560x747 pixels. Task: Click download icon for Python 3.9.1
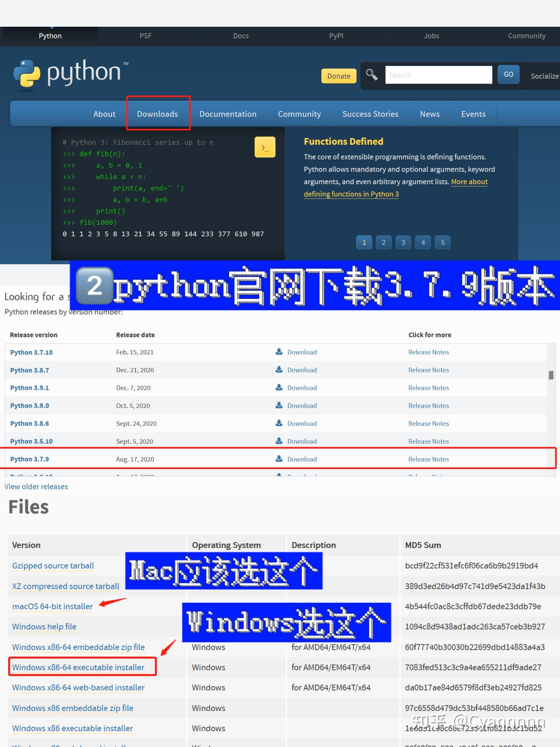click(x=279, y=388)
